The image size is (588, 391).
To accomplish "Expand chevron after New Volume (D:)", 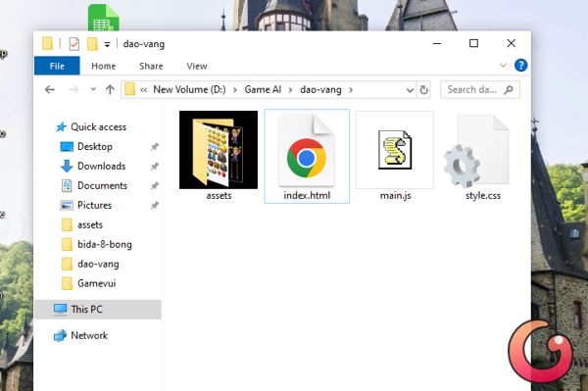I will (x=235, y=90).
